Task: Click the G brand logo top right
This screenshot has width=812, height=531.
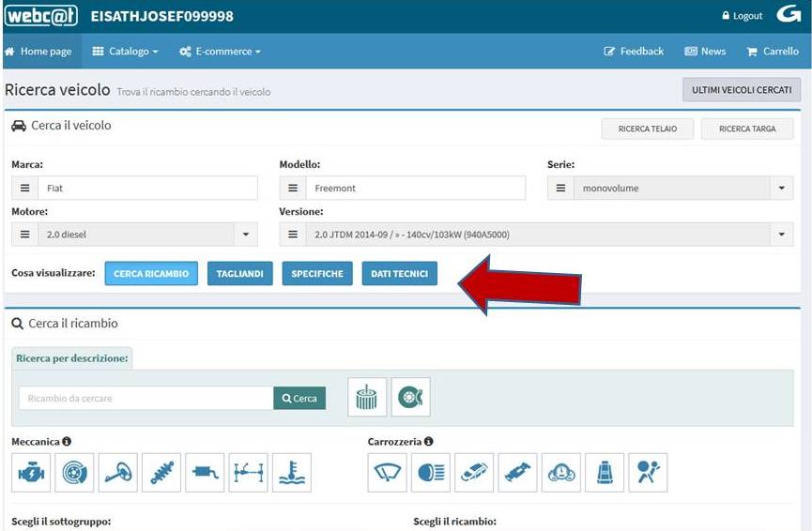Action: (789, 14)
